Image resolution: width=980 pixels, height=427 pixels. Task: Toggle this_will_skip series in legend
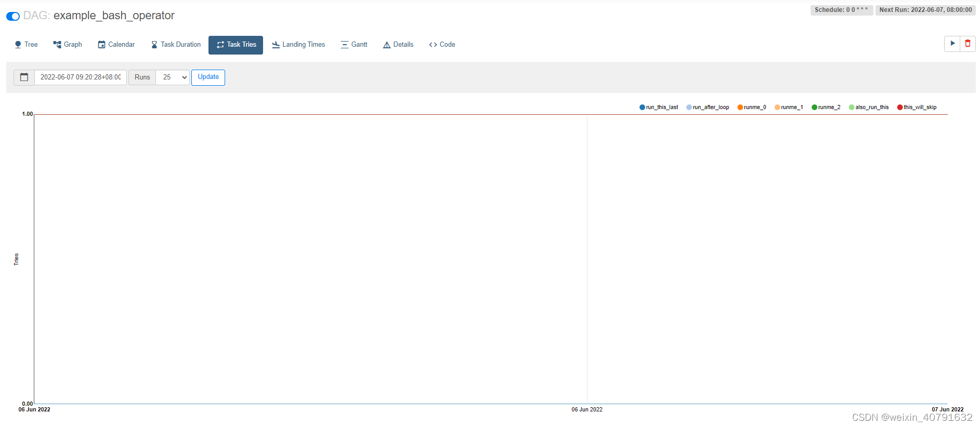[917, 108]
